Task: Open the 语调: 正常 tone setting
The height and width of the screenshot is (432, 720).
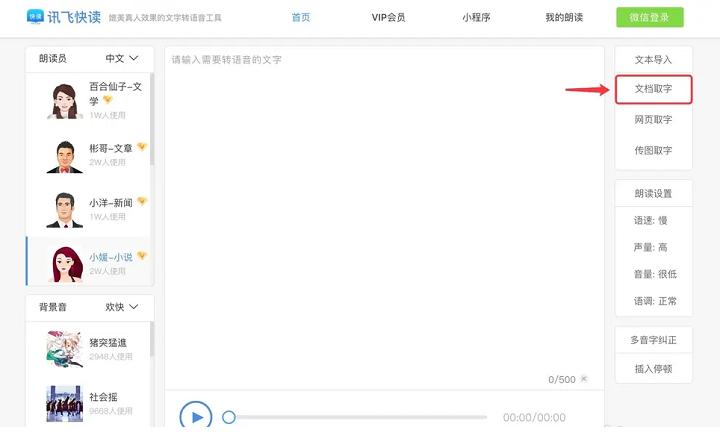Action: pos(655,301)
